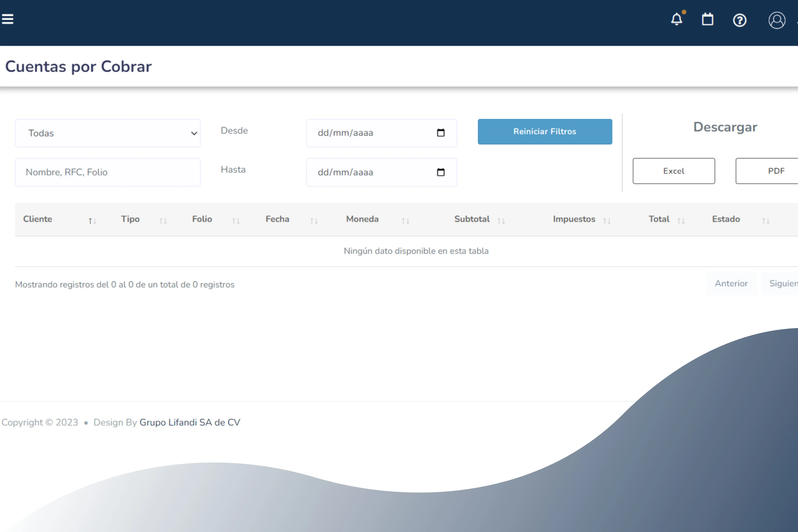Open Grupo Lifandi SA de CV link

pyautogui.click(x=190, y=422)
